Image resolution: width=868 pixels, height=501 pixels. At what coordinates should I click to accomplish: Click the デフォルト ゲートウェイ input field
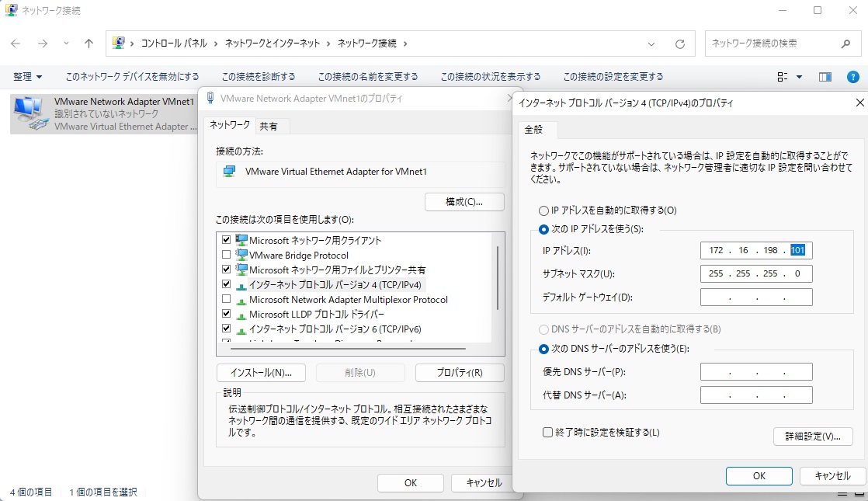[756, 297]
